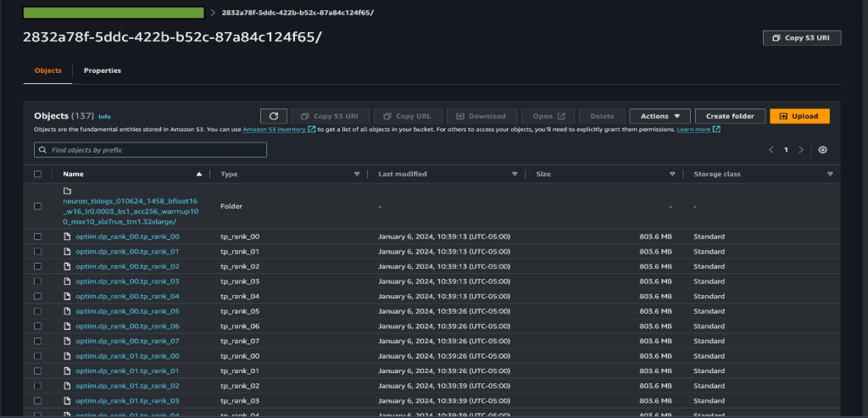Viewport: 868px width, 418px height.
Task: Sort by Last modified column arrow
Action: [x=515, y=174]
